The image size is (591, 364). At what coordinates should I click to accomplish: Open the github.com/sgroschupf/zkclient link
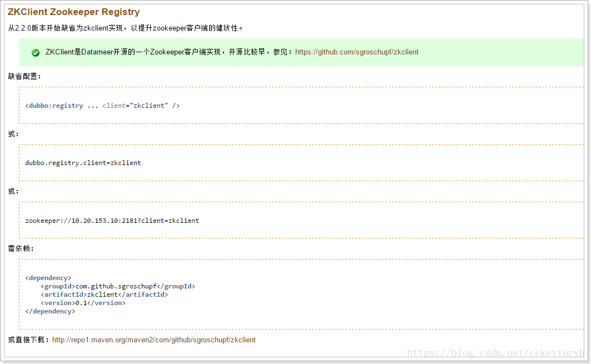tap(356, 52)
